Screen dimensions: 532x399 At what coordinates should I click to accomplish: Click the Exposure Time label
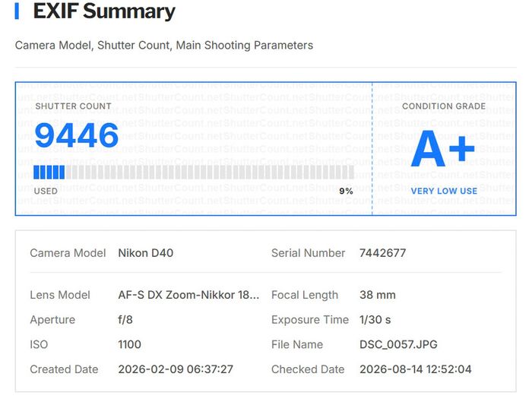click(310, 320)
